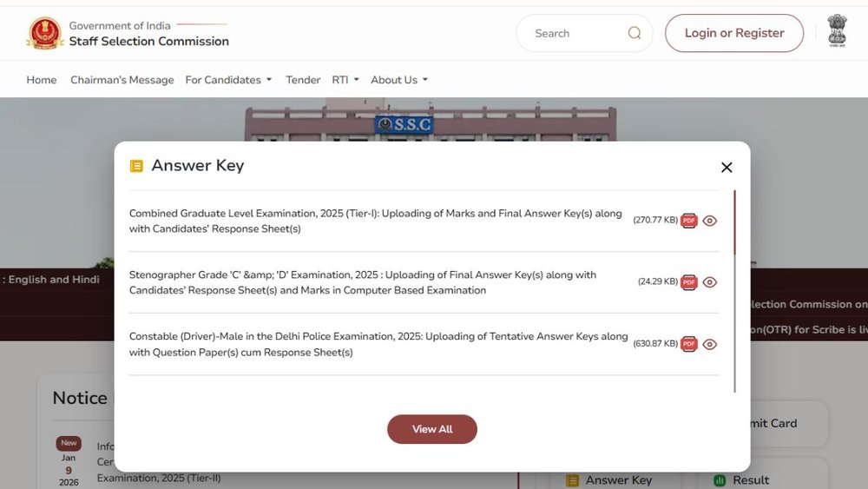Open PDF for Stenographer Grade answer key
The width and height of the screenshot is (868, 489).
coord(689,282)
